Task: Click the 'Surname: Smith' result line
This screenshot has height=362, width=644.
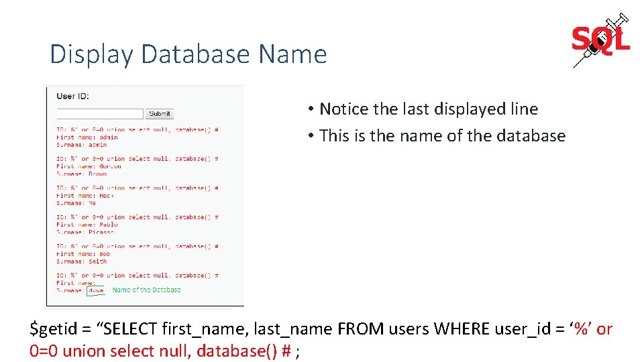Action: (82, 261)
